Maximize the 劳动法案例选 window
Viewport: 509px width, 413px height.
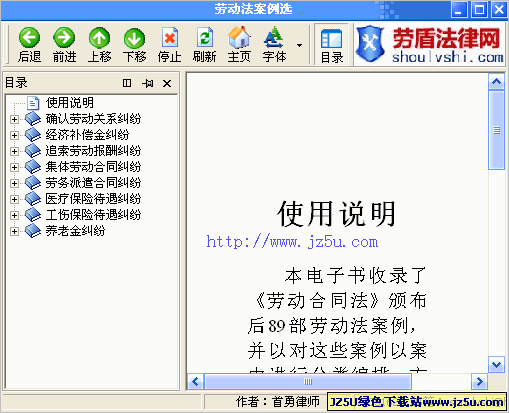479,9
